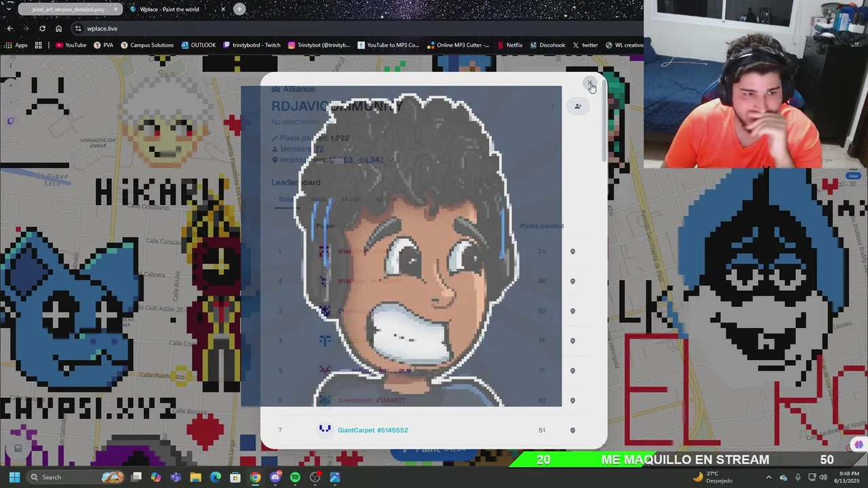Click the grid icon next to Apps bookmark
The height and width of the screenshot is (488, 868).
point(39,45)
